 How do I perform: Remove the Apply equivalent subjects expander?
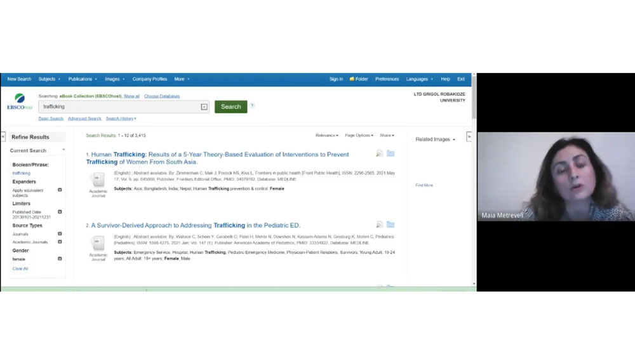pyautogui.click(x=60, y=190)
